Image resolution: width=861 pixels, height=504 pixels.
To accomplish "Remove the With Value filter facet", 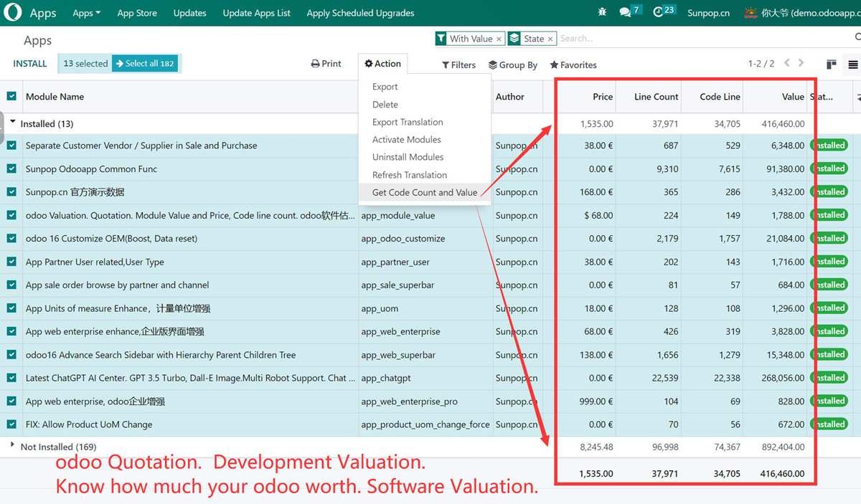I will coord(499,39).
